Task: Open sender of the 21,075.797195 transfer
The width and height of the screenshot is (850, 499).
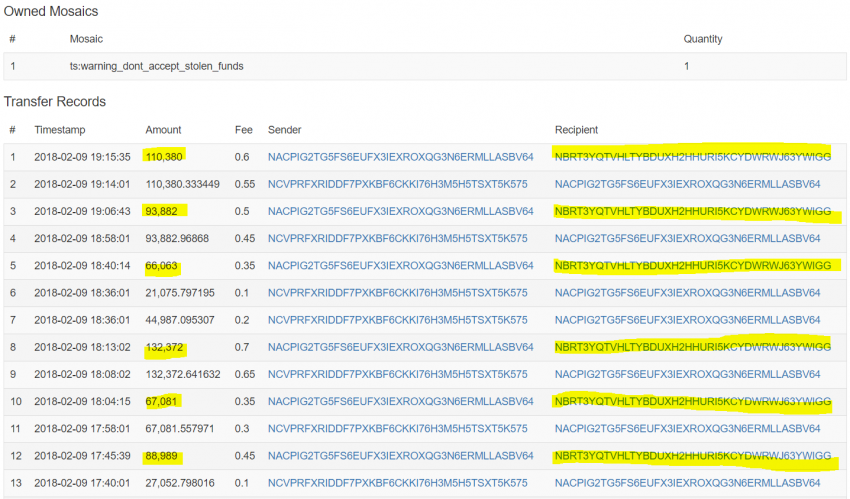Action: [397, 293]
